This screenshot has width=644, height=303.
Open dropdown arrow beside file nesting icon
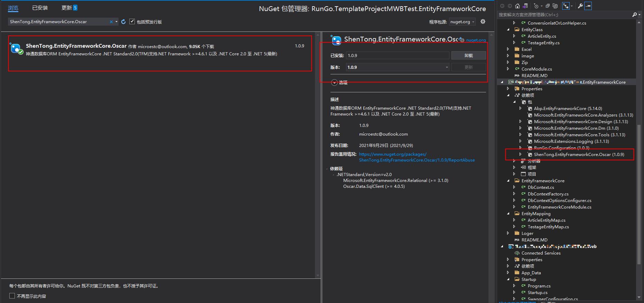(571, 6)
